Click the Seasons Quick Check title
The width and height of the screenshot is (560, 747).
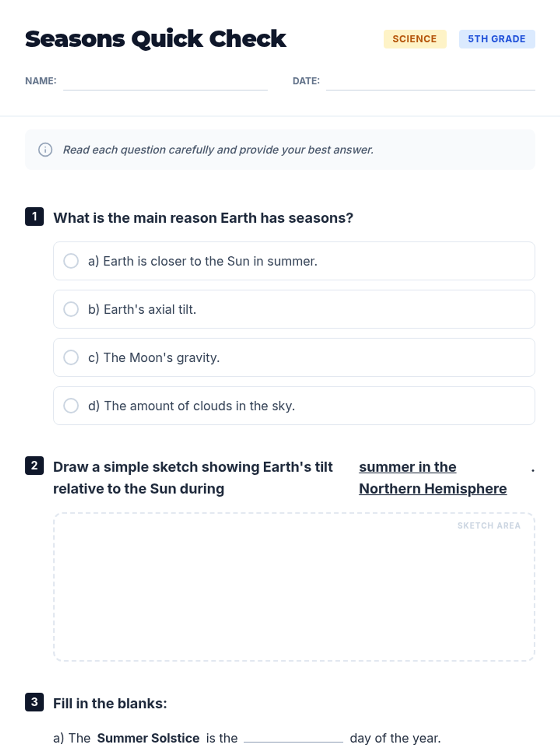pos(155,39)
